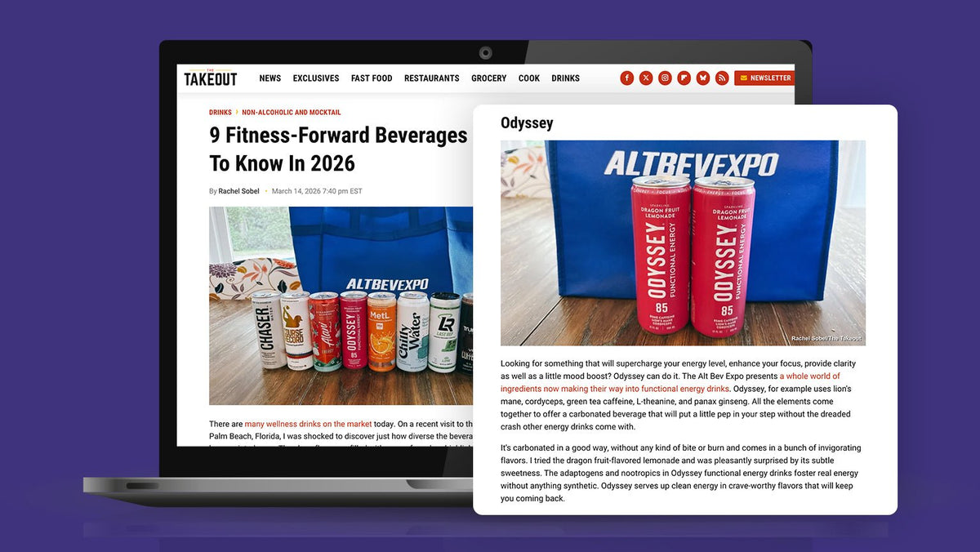Go to the Restaurants section
The width and height of the screenshot is (980, 552).
point(431,78)
